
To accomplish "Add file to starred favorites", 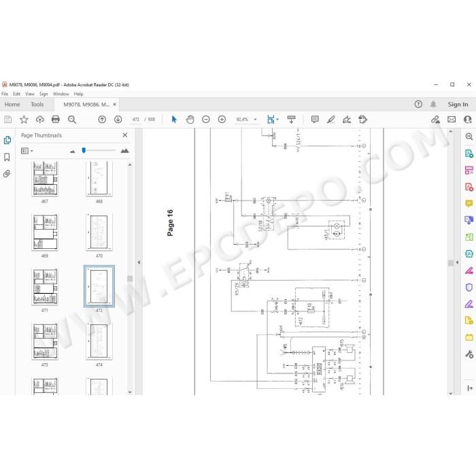I will tap(24, 120).
